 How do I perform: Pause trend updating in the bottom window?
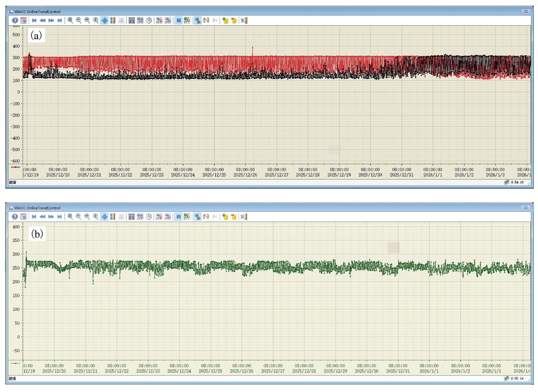pos(178,217)
